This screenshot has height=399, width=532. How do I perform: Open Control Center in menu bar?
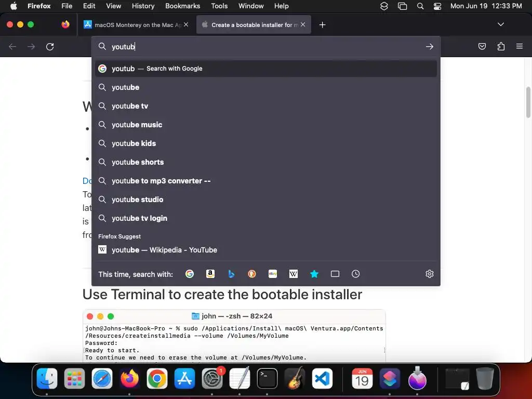437,6
